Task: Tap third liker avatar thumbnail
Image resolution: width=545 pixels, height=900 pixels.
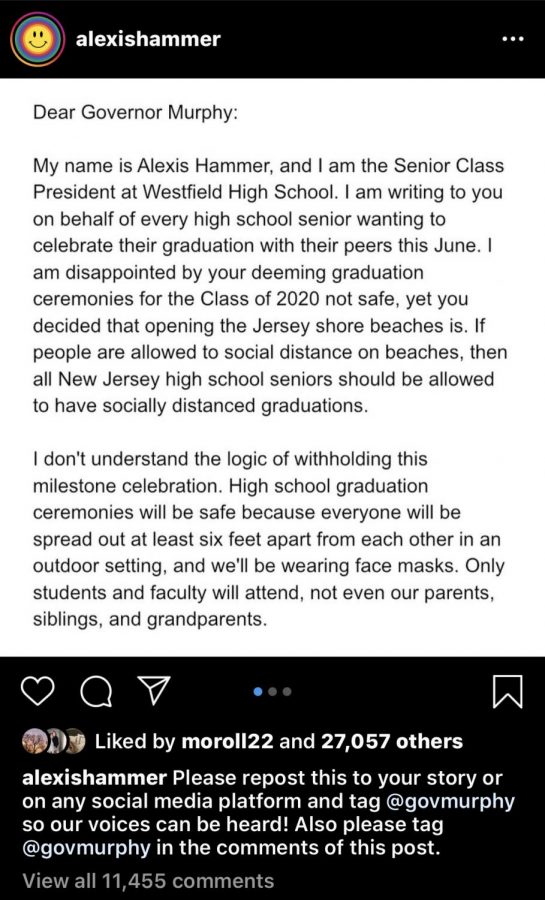Action: point(75,742)
